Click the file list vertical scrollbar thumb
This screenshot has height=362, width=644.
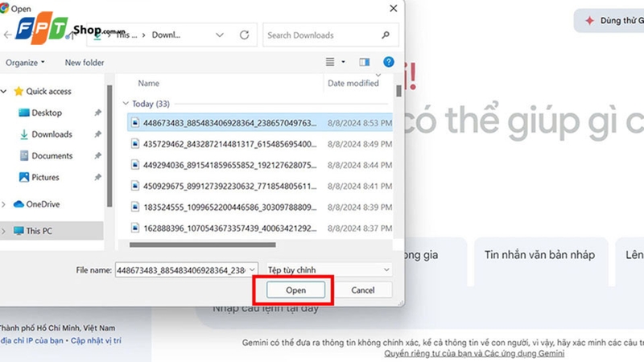coord(398,91)
